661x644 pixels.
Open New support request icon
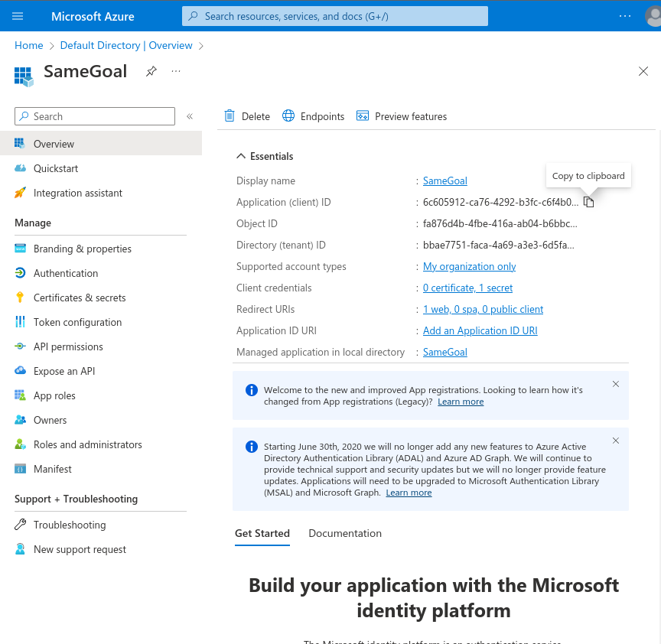(20, 549)
